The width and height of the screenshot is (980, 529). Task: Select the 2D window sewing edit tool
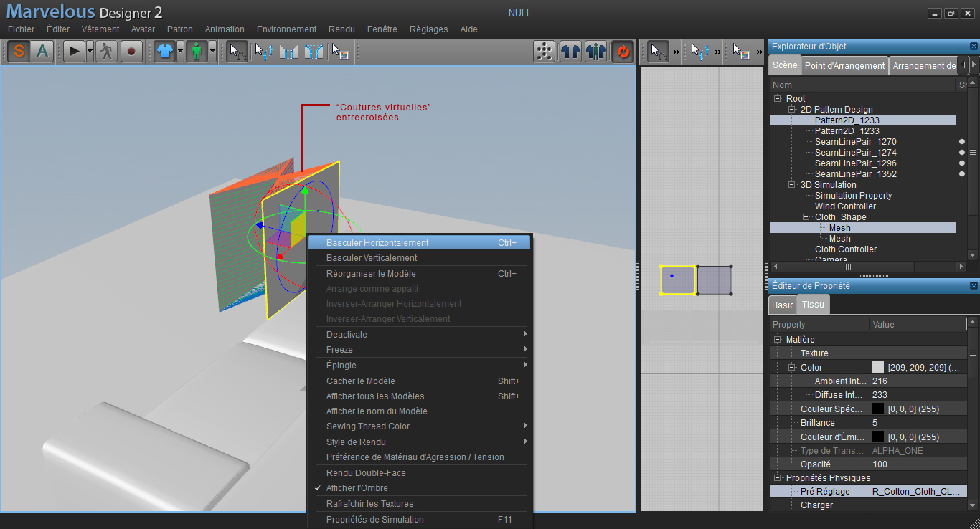coord(700,52)
